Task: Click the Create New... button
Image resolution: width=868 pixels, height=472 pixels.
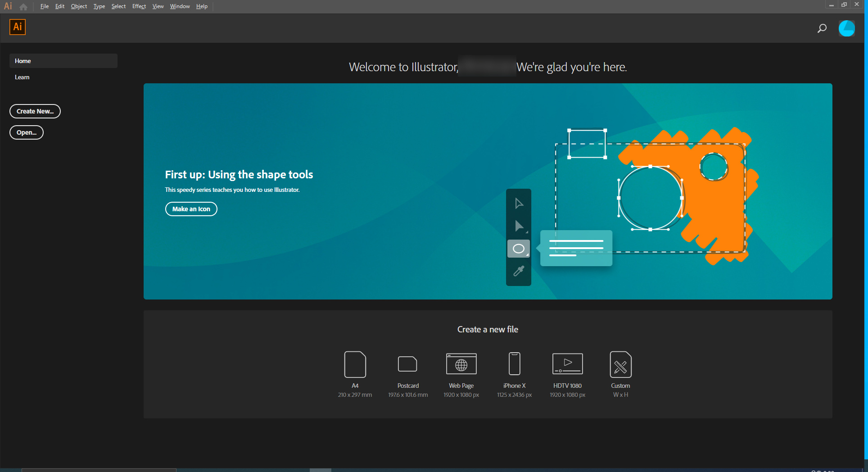Action: coord(35,111)
